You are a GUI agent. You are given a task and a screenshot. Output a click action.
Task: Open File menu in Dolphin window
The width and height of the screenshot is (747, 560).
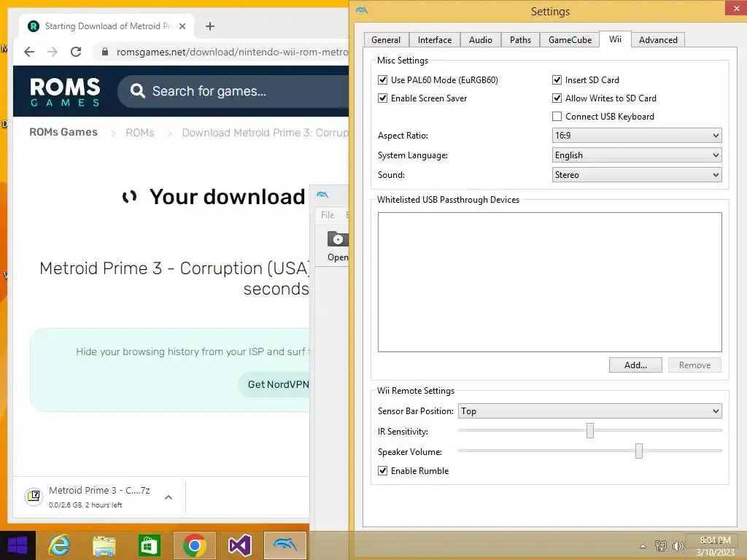(328, 215)
